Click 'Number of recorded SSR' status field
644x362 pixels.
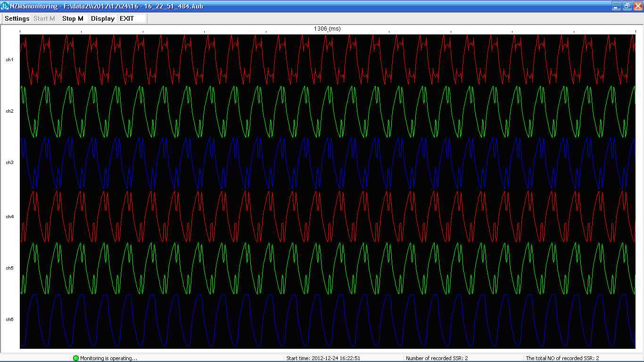pos(437,358)
